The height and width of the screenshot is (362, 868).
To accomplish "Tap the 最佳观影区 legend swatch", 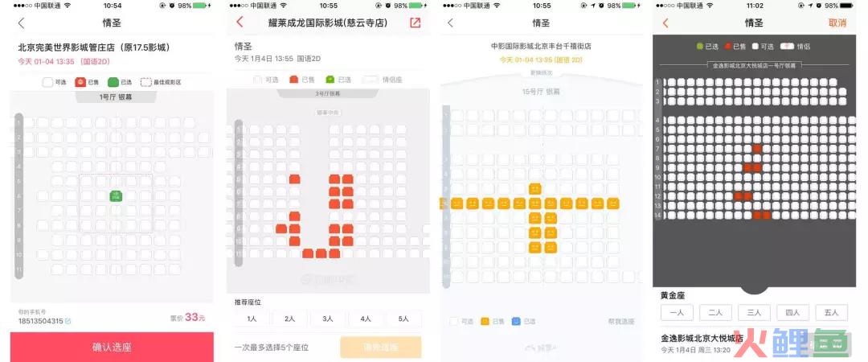I will point(145,82).
